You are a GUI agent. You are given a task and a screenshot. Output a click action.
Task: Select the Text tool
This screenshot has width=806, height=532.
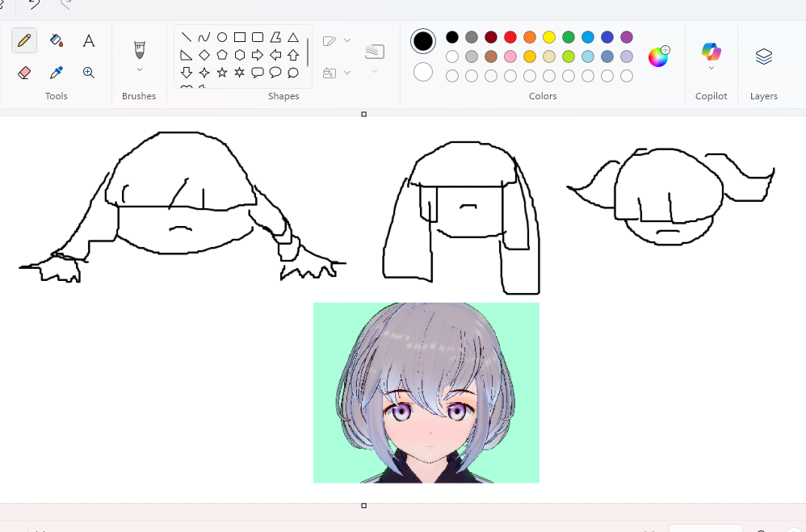[88, 40]
